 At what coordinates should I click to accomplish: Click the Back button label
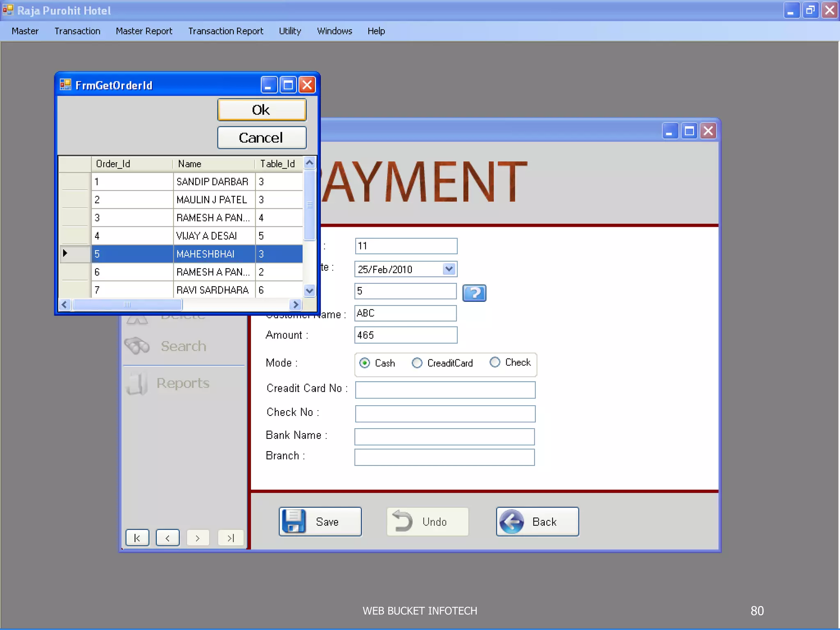pyautogui.click(x=544, y=522)
